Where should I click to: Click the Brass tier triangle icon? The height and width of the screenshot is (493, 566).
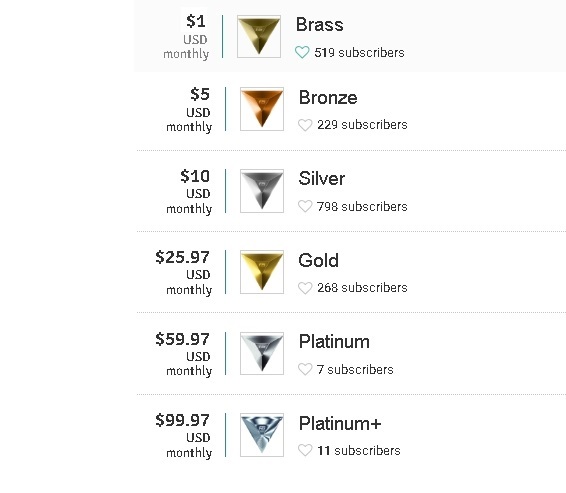coord(259,36)
